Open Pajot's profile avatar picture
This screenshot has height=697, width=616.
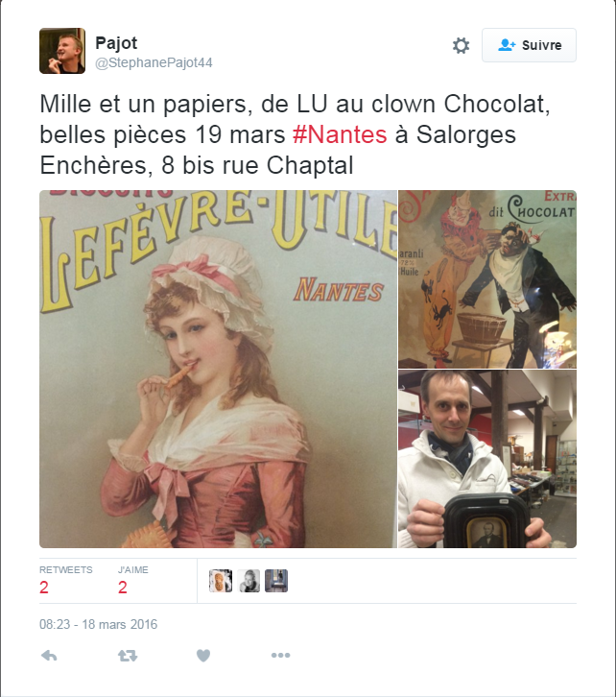[x=62, y=51]
